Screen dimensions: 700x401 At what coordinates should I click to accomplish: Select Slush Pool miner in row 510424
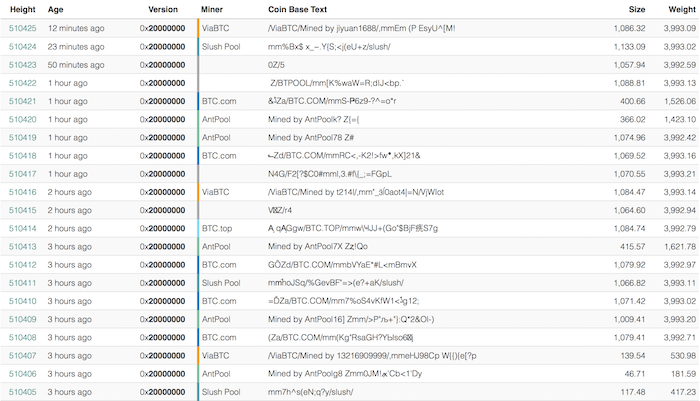(x=221, y=46)
